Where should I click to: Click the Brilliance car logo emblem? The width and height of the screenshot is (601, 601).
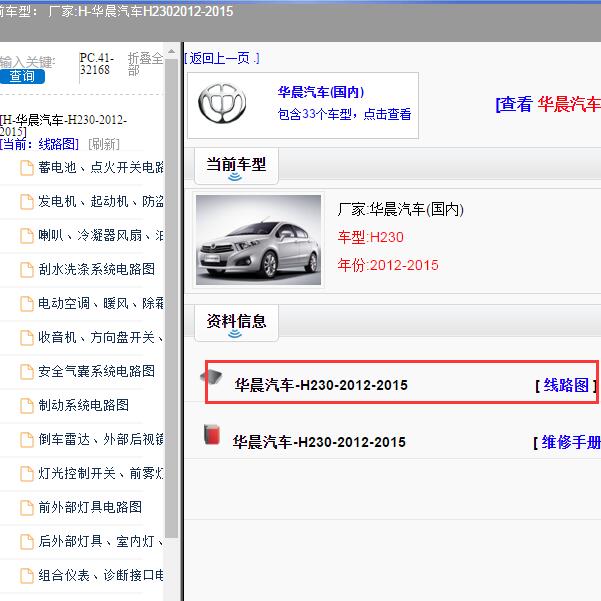coord(222,103)
